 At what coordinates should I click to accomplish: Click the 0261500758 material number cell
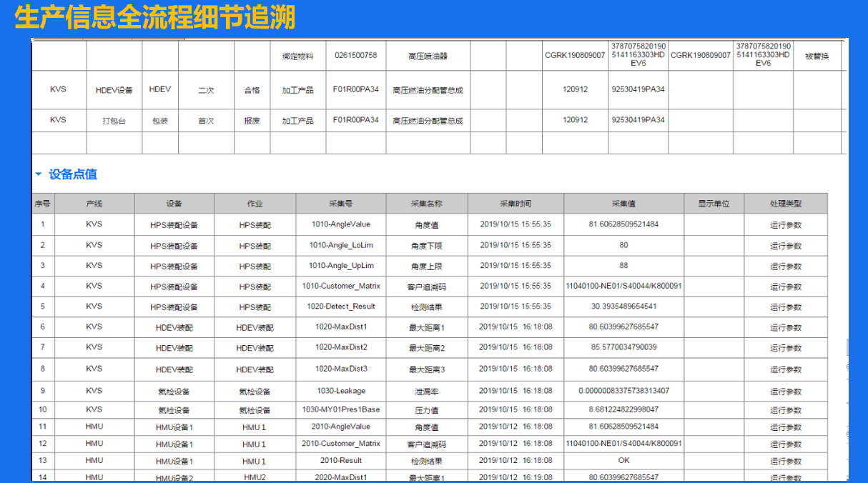tap(355, 56)
